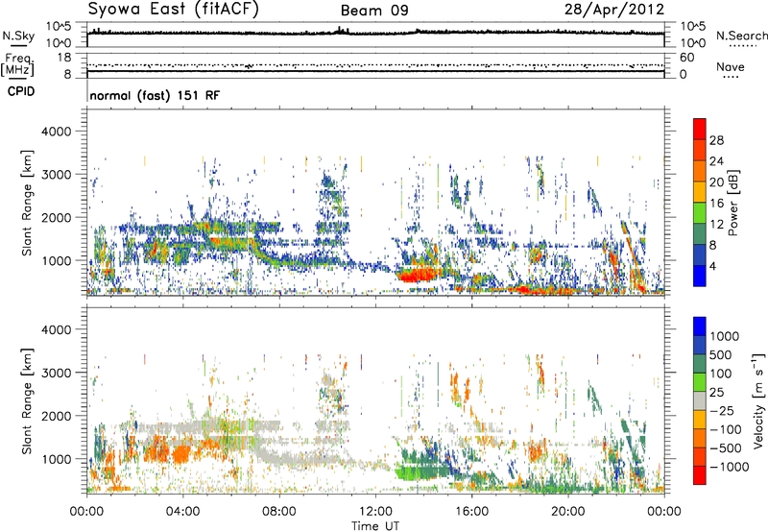768x532 pixels.
Task: Click the '2000' tick on velocity panel
Action: point(56,416)
